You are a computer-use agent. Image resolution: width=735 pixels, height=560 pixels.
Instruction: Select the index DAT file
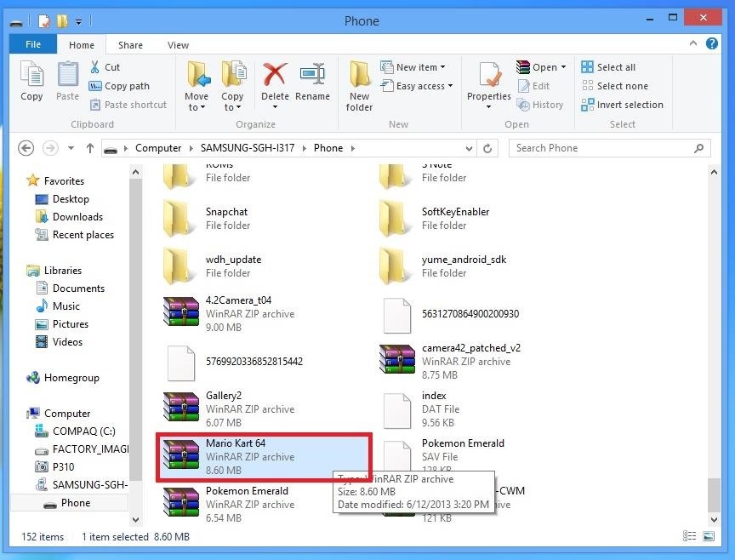[x=421, y=409]
